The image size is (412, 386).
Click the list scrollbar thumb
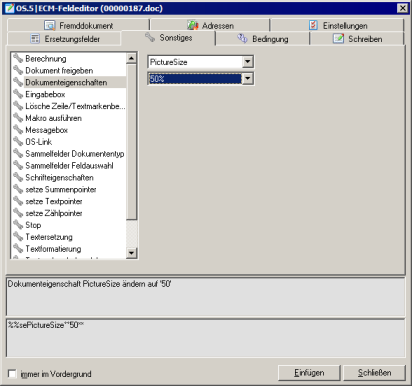click(131, 142)
